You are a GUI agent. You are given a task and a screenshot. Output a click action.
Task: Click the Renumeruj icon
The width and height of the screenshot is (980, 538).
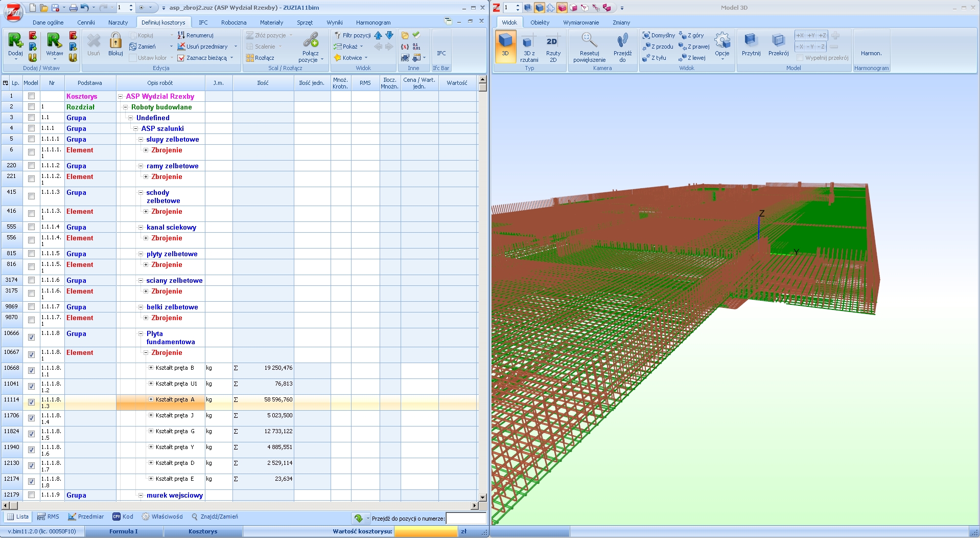[x=181, y=35]
